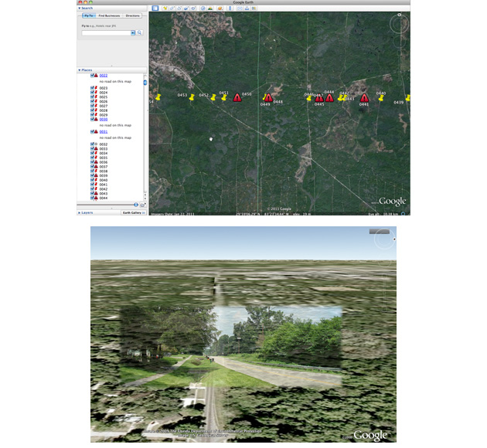Viewport: 487px width, 448px height.
Task: Click the red warning marker labeled 0445
Action: (x=319, y=99)
